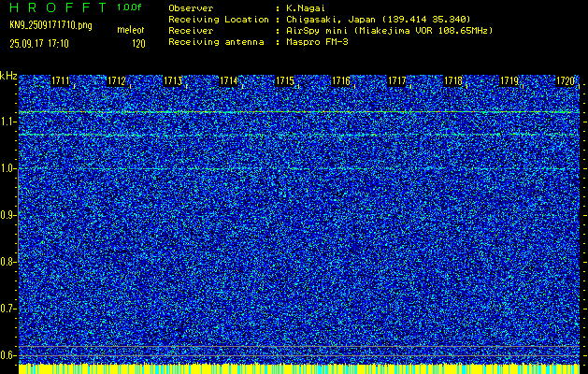Click the 120 value under meteor
This screenshot has width=588, height=374.
pos(138,44)
